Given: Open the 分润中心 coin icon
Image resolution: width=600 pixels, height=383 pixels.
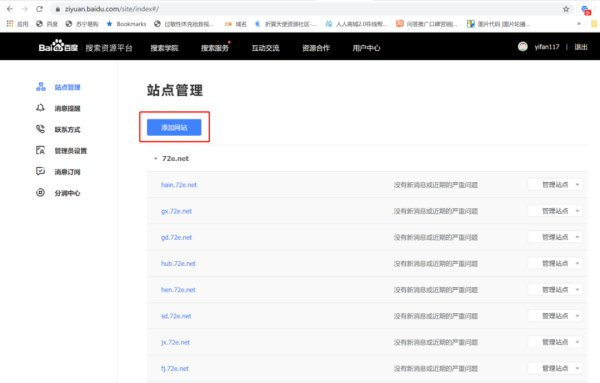Looking at the screenshot, I should tap(40, 192).
